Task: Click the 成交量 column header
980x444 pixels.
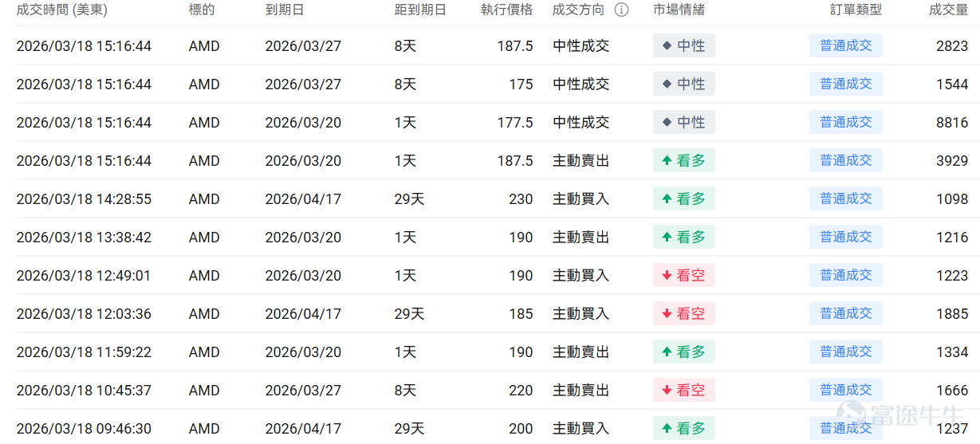Action: click(x=949, y=10)
